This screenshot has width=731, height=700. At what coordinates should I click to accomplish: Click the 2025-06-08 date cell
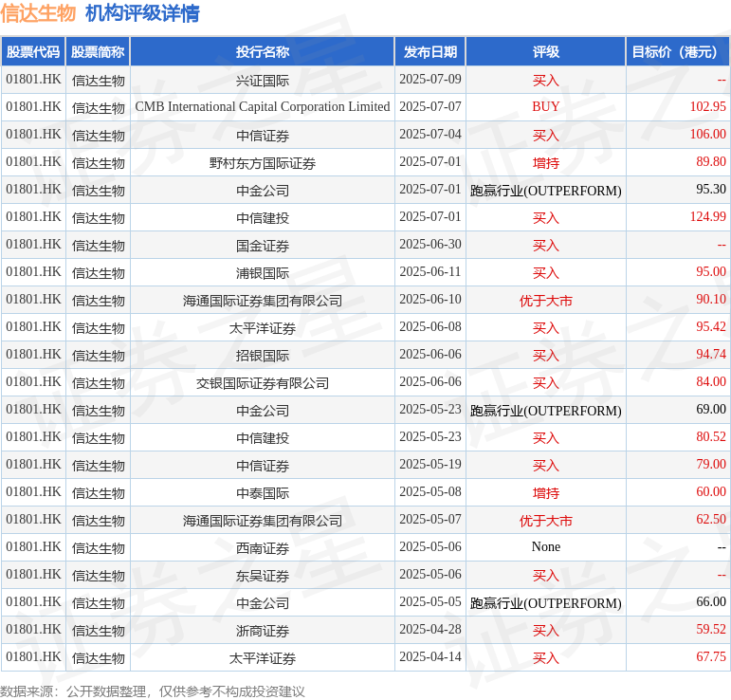click(430, 327)
